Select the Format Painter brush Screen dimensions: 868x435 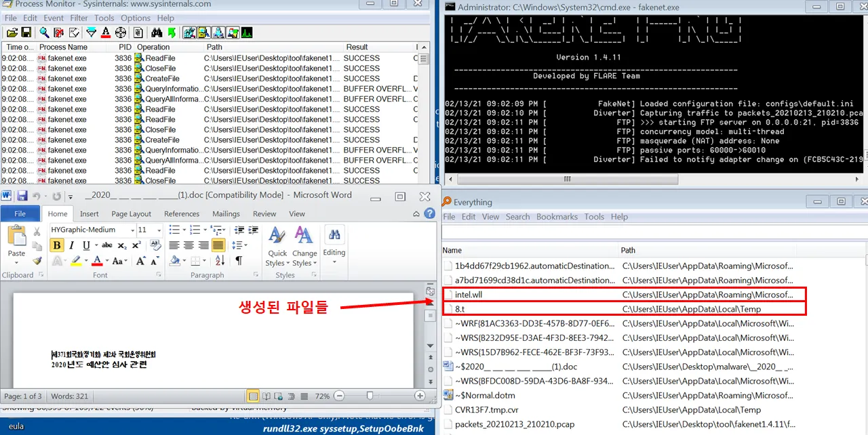(37, 261)
